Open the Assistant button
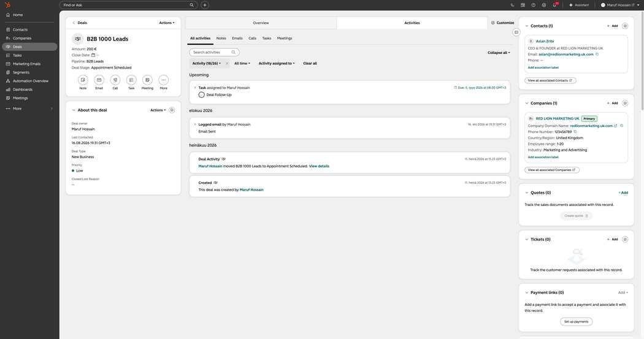The image size is (644, 339). tap(579, 5)
